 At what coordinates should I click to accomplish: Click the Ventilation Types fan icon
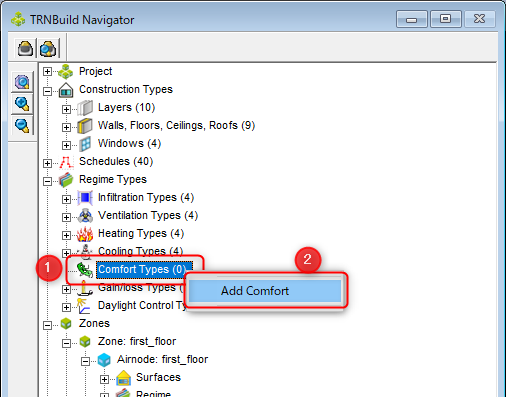click(x=86, y=216)
